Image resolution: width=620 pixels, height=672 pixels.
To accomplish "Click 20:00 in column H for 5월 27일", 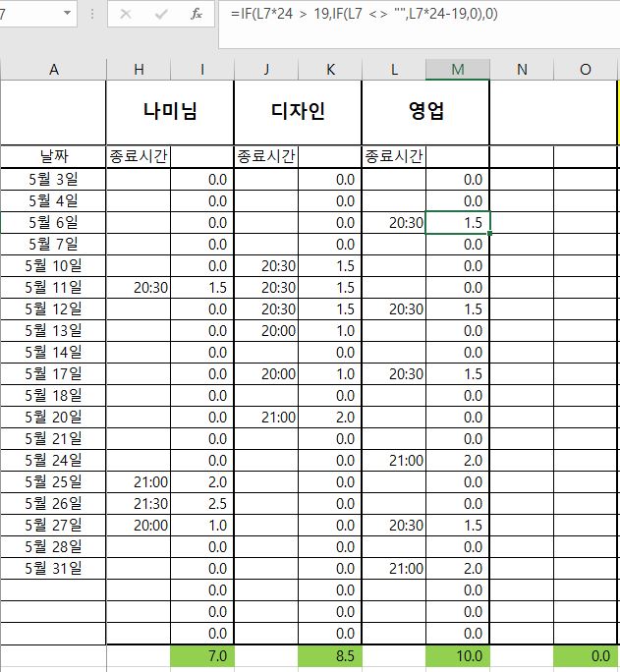I will click(x=139, y=525).
